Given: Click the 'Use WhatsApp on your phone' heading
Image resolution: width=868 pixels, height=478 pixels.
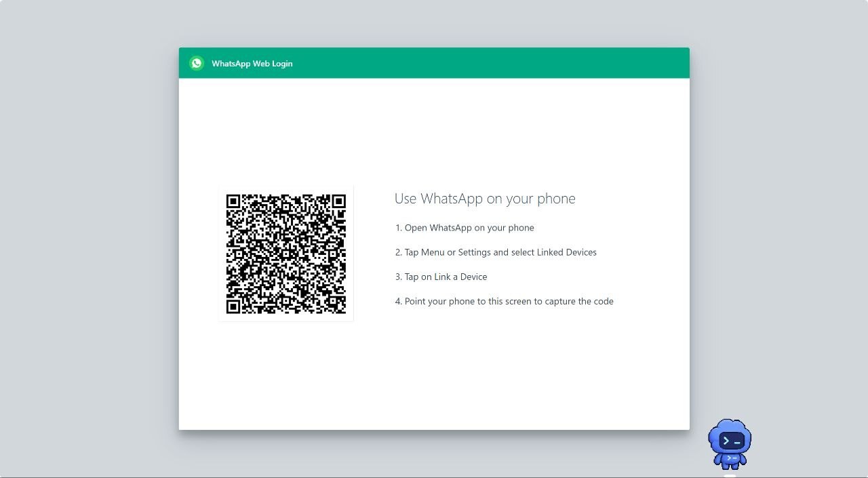Looking at the screenshot, I should (x=485, y=199).
